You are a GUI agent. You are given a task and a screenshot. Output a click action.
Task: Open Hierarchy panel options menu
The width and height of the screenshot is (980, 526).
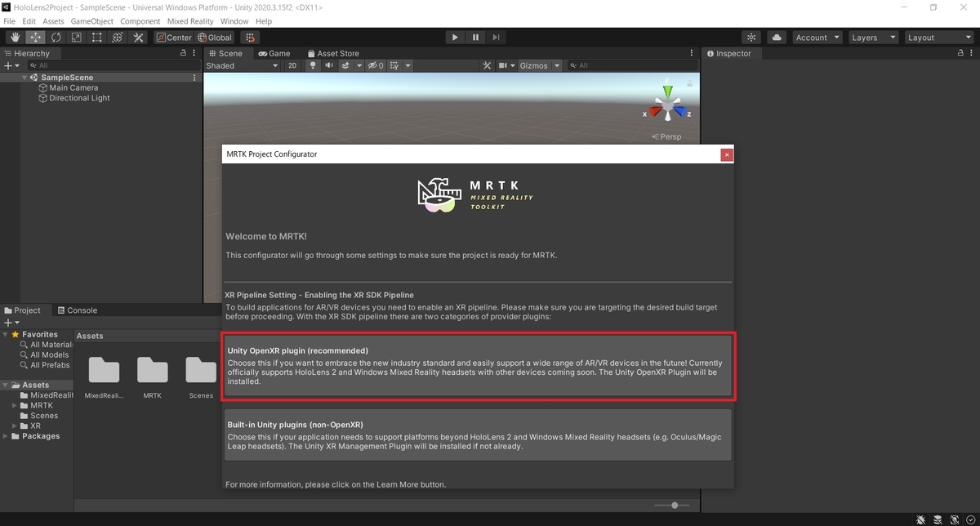tap(195, 53)
